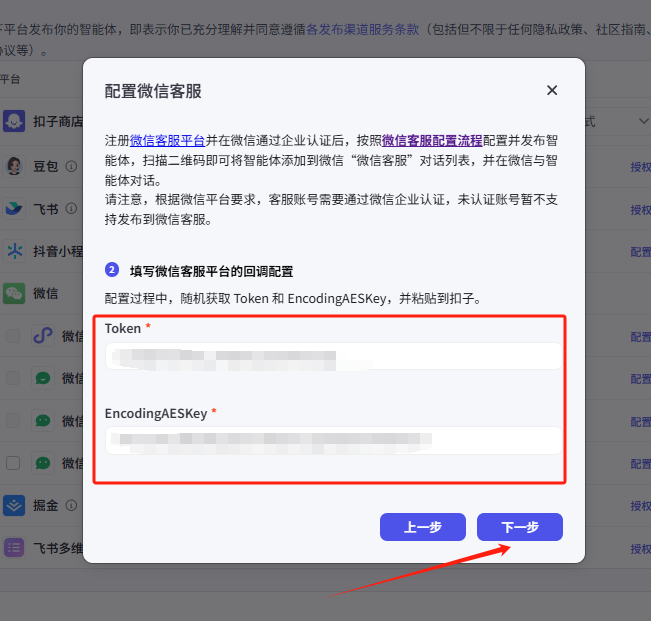This screenshot has width=651, height=621.
Task: Open the 微信客服平台 link
Action: (x=167, y=141)
